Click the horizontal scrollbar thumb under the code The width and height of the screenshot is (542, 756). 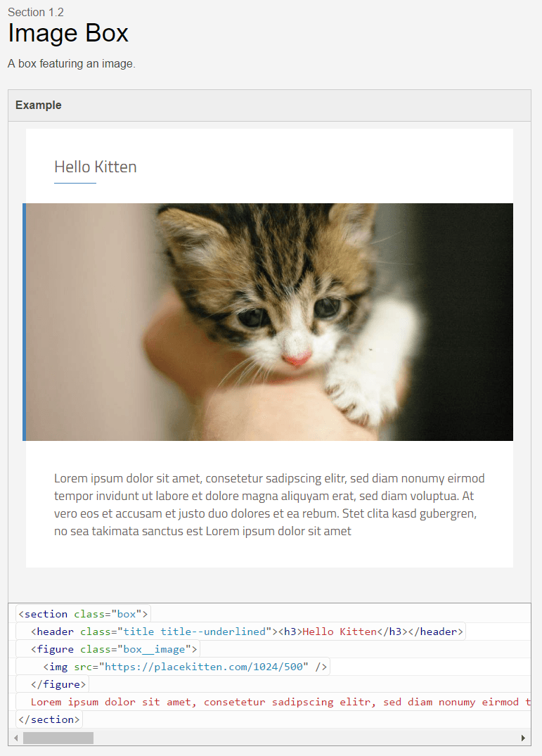click(x=58, y=738)
